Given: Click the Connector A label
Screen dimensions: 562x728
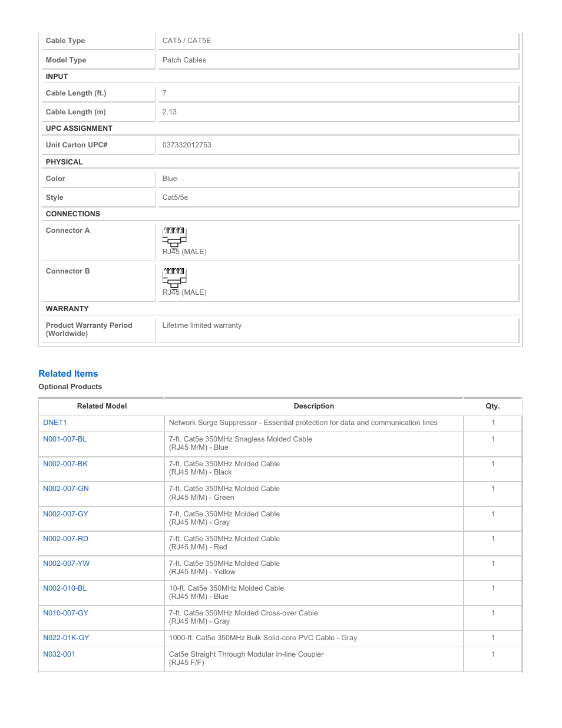Looking at the screenshot, I should pos(68,230).
